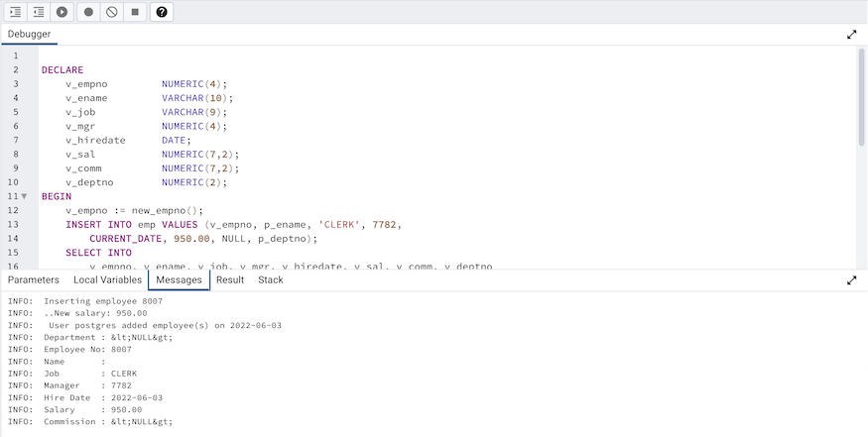Open the Local Variables tab

[x=107, y=280]
